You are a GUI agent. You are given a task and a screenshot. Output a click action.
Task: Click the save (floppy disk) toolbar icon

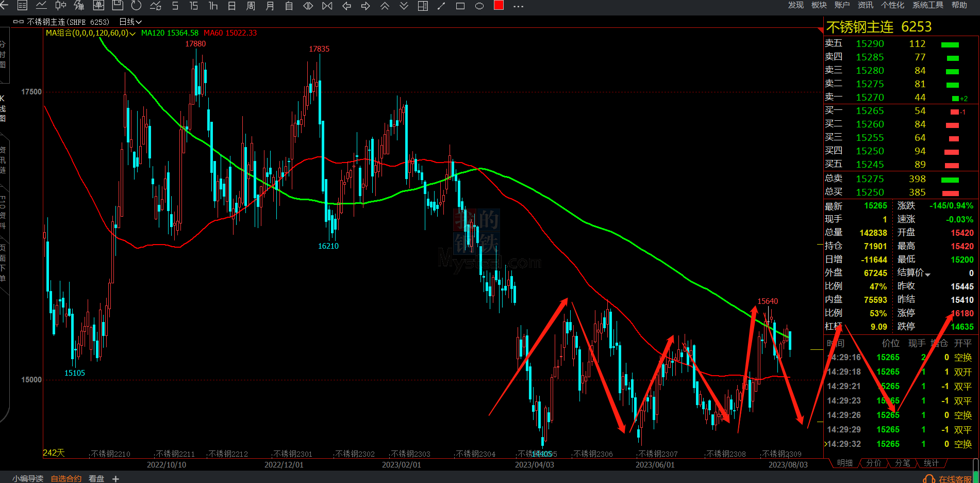click(x=118, y=6)
